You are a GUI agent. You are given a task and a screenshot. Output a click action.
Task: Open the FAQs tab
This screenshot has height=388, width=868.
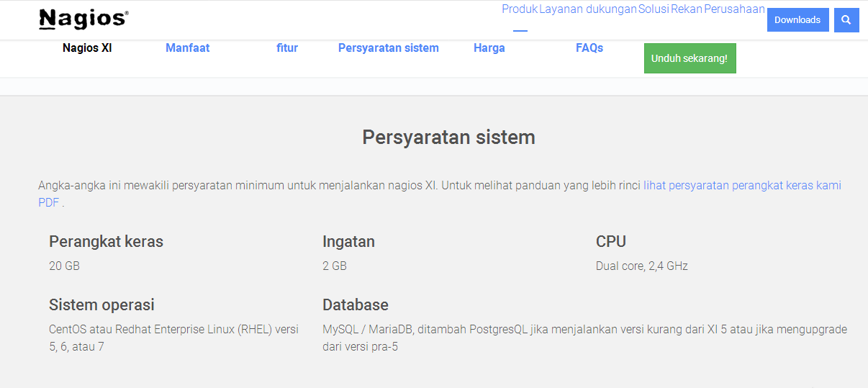589,48
